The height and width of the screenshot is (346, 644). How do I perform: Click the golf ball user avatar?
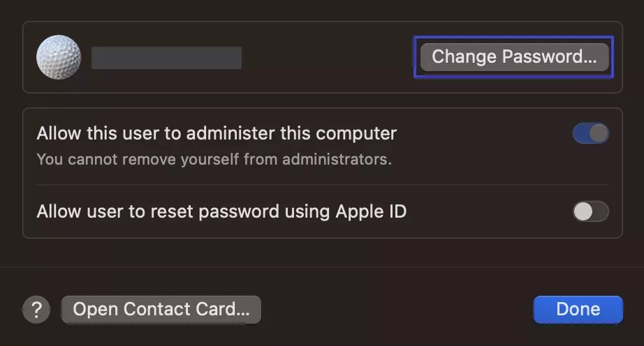coord(58,57)
